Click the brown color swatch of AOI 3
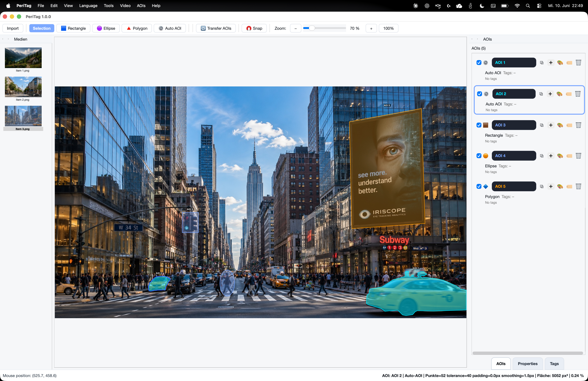 486,125
